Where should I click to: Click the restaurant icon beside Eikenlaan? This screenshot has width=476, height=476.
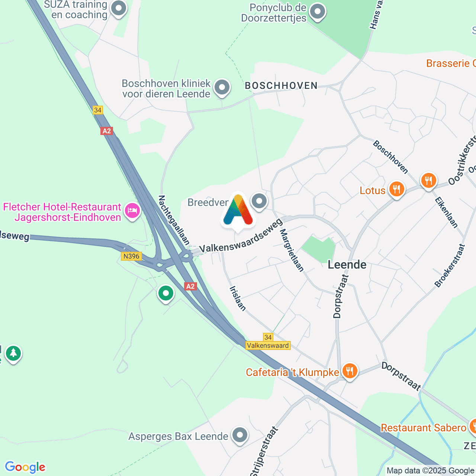428,181
